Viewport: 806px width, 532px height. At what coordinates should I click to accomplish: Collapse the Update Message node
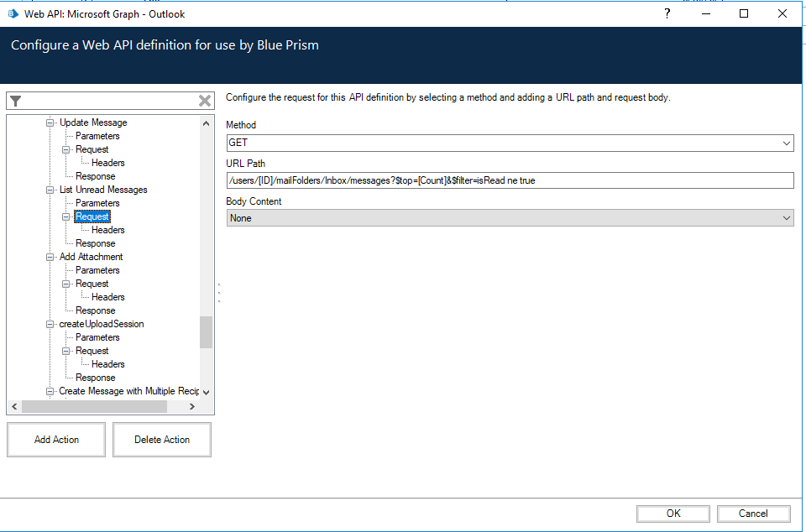pos(50,123)
